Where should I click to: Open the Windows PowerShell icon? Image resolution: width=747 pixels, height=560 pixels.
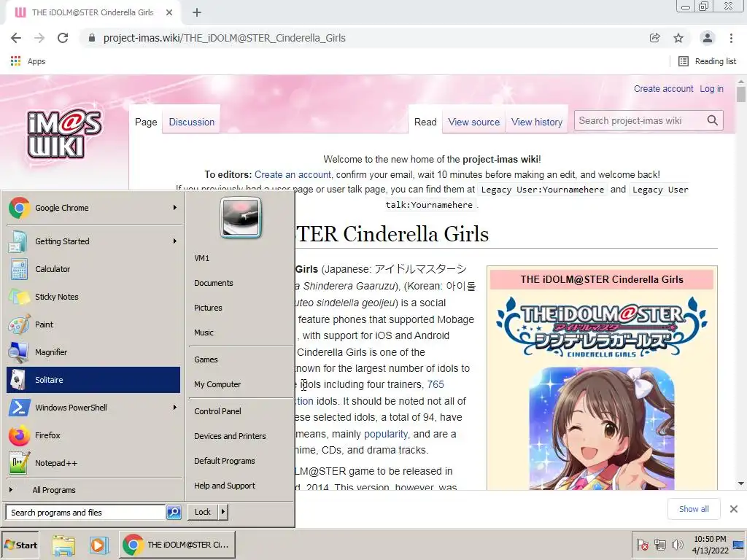coord(19,408)
